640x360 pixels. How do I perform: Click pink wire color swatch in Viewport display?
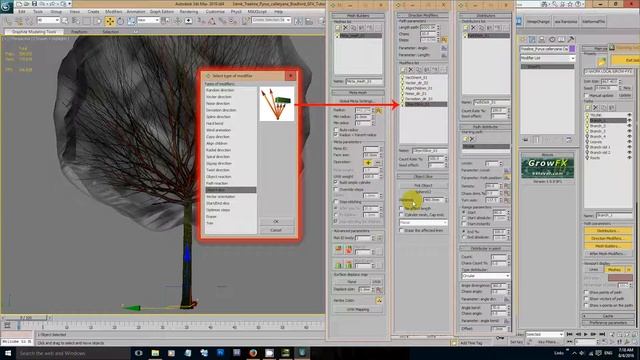point(620,278)
